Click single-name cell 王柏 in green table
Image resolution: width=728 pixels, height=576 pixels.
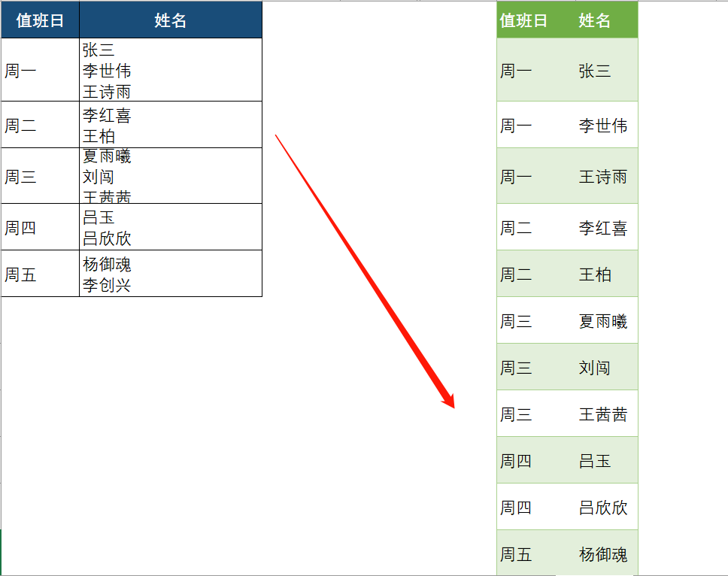[x=606, y=274]
